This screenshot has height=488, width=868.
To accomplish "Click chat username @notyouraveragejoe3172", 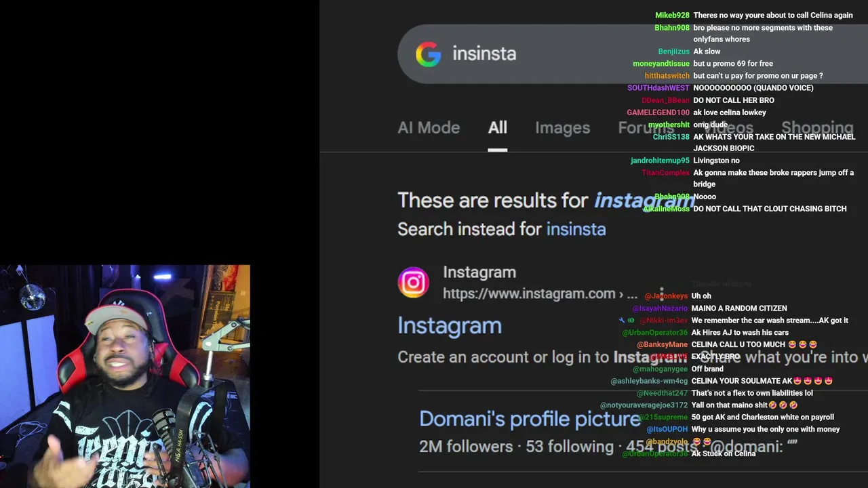I will (643, 405).
